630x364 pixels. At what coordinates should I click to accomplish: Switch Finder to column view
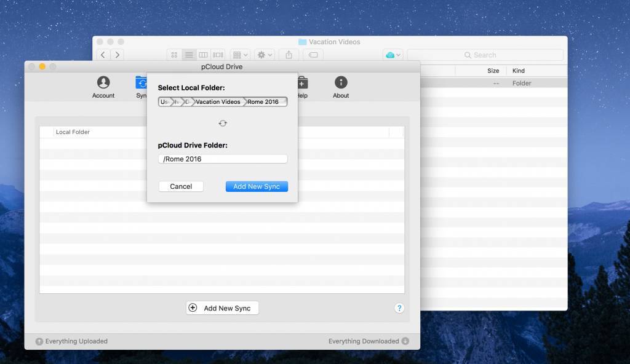pos(203,55)
